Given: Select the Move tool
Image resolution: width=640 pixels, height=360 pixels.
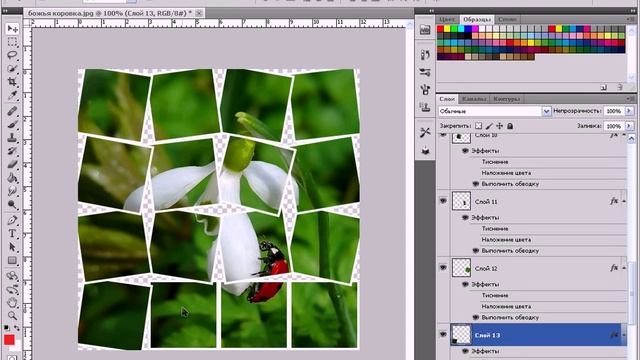Looking at the screenshot, I should 12,29.
